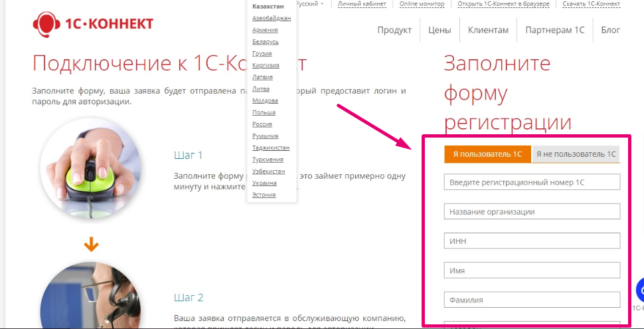Select Украина in country list
Screen dimensions: 644x329
(x=264, y=183)
